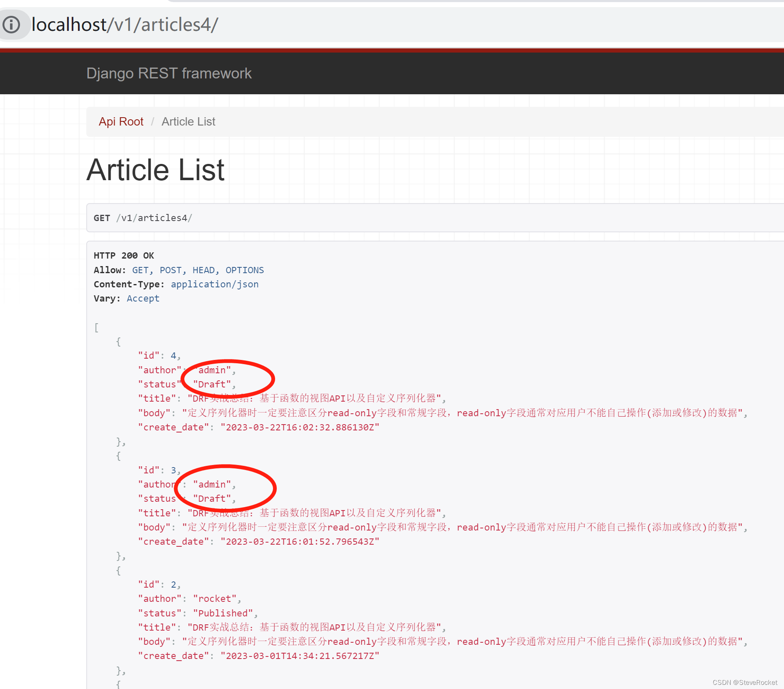Click the HTTP 200 OK status text

[x=124, y=255]
